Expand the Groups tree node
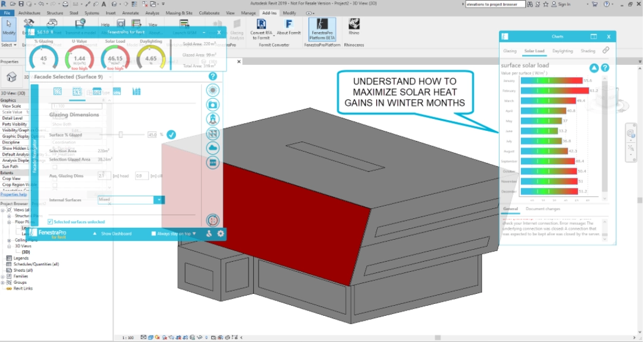The height and width of the screenshot is (342, 644). click(2, 283)
